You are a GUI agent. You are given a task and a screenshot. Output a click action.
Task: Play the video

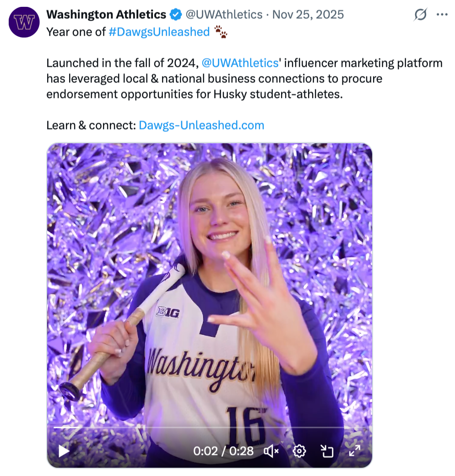pos(64,451)
